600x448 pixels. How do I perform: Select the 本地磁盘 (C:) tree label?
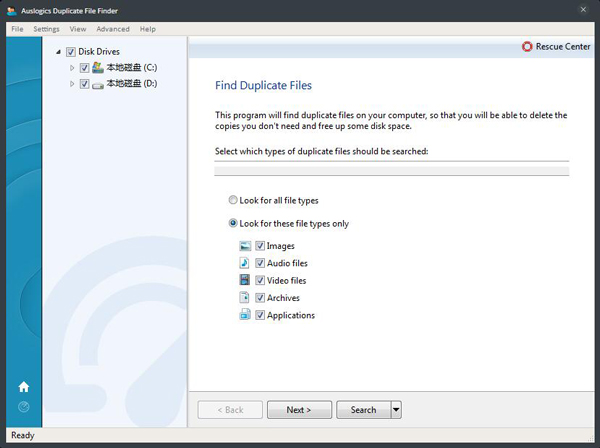(132, 68)
